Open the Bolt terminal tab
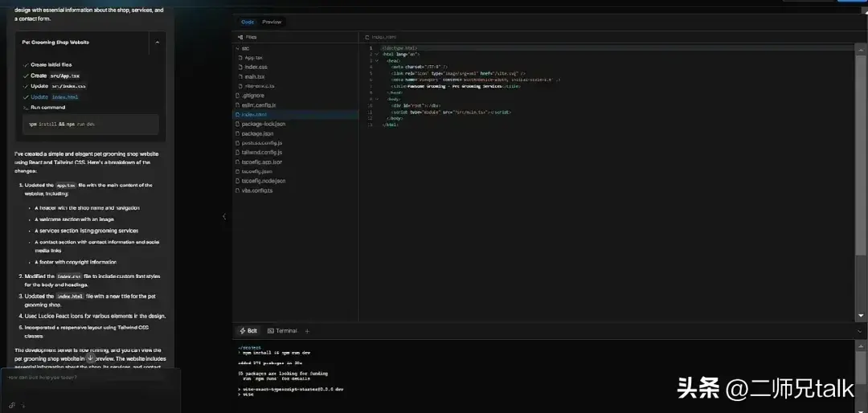Screen dimensions: 868x413 (248, 330)
